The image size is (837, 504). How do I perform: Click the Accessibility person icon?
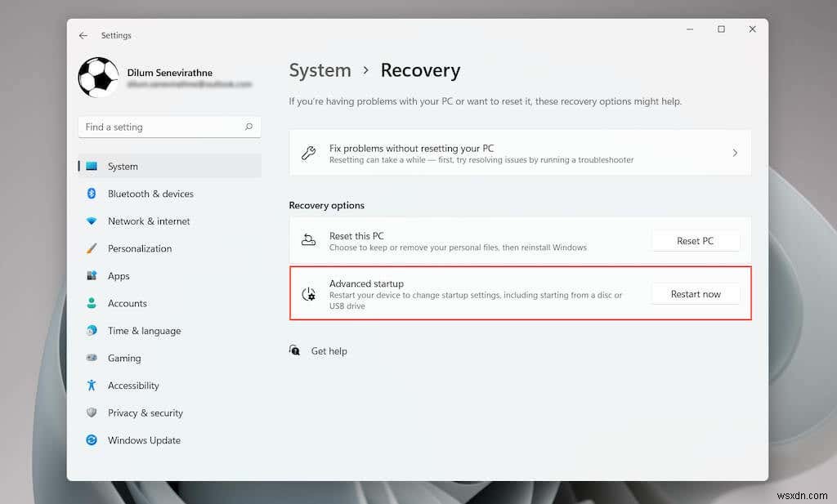pos(92,386)
